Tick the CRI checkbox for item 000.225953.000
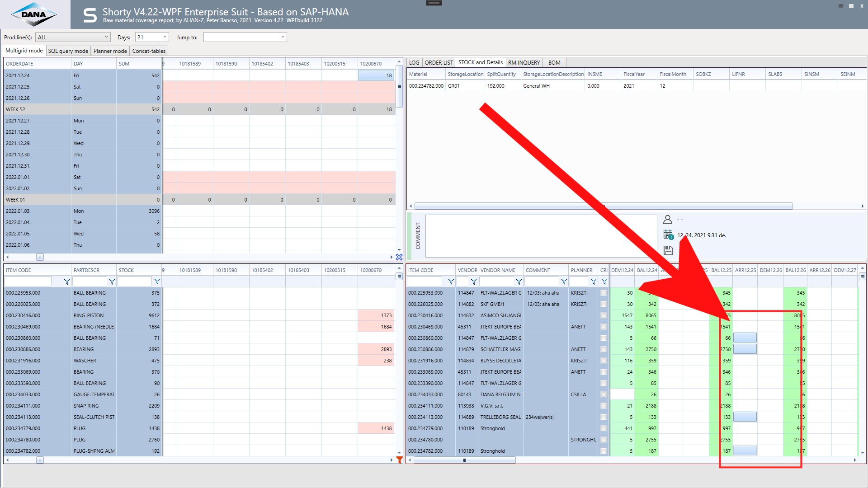The width and height of the screenshot is (868, 488). [x=604, y=293]
